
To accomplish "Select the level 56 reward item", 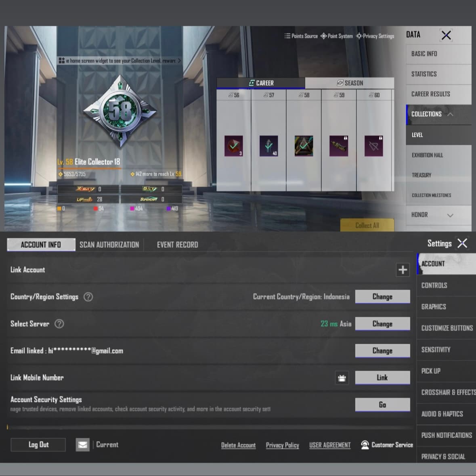I will (x=233, y=146).
